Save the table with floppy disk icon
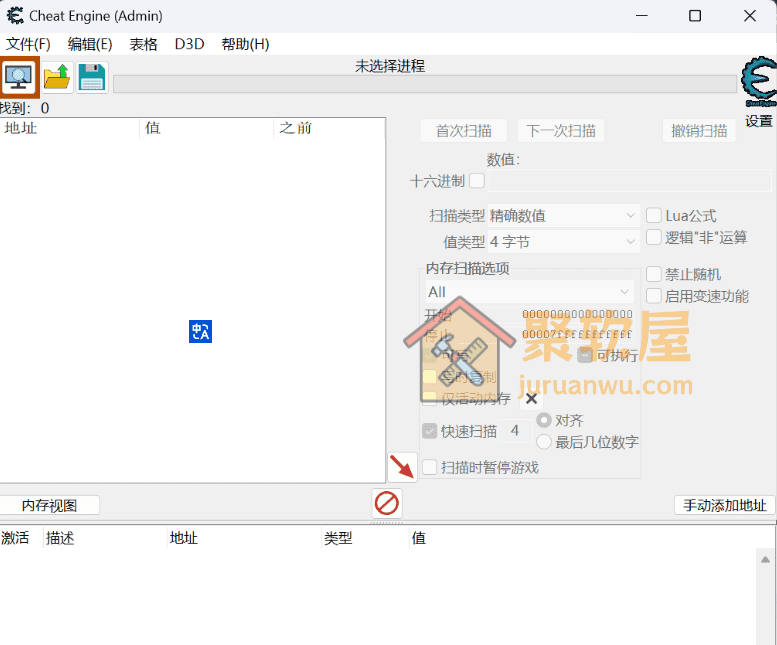The width and height of the screenshot is (777, 645). pyautogui.click(x=92, y=77)
